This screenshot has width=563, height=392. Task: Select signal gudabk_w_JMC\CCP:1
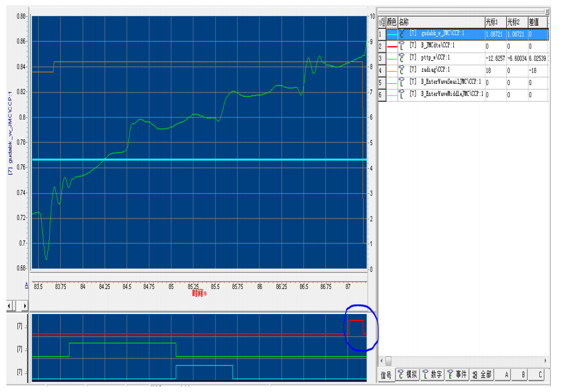(442, 34)
